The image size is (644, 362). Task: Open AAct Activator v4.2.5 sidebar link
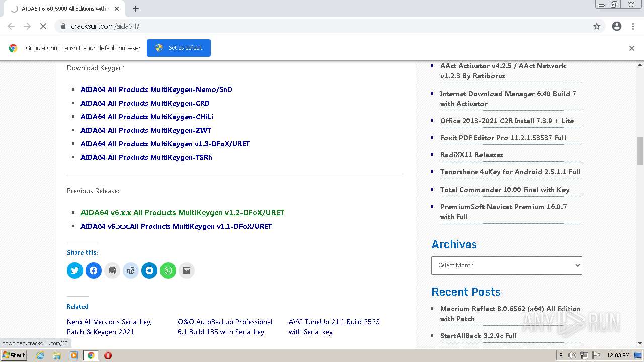click(503, 71)
